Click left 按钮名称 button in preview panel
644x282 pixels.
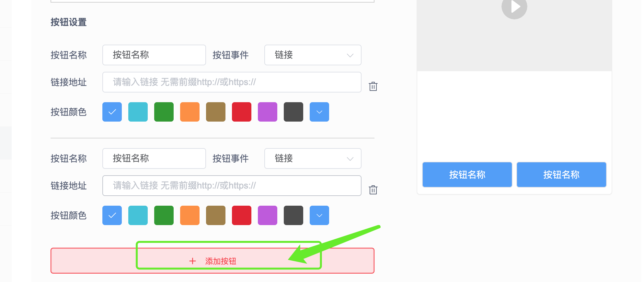(x=467, y=175)
